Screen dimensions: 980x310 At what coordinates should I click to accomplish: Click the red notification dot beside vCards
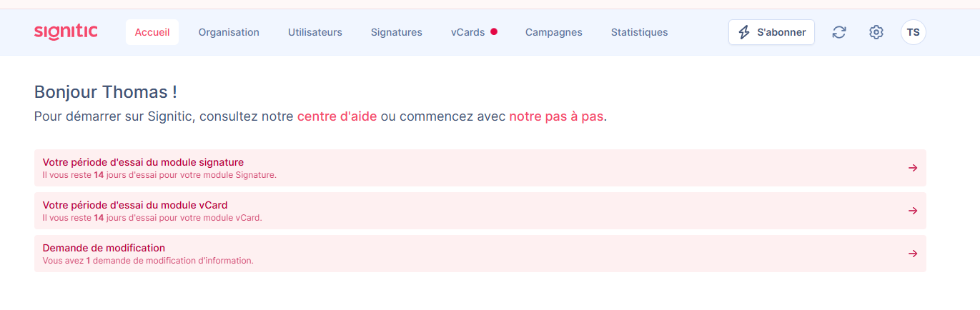coord(494,31)
